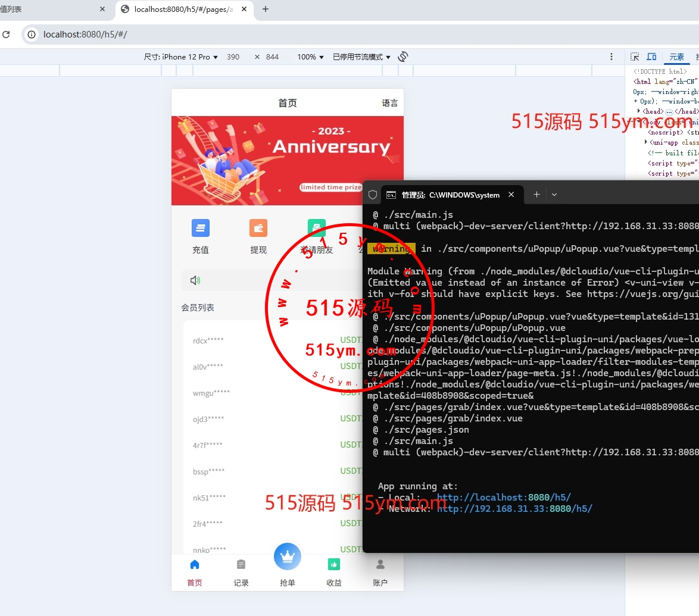
Task: Tap the 抢单 crown button
Action: click(288, 557)
